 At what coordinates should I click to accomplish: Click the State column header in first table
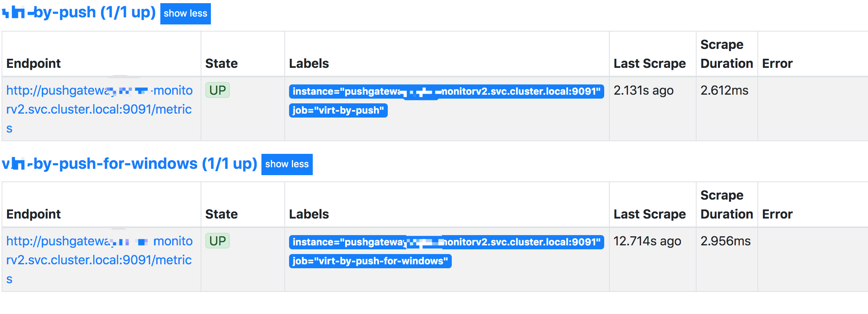222,63
